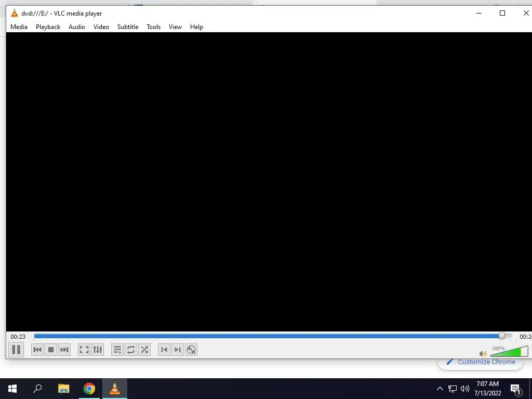Screen dimensions: 532x399
Task: Open the Tools menu
Action: pyautogui.click(x=153, y=27)
